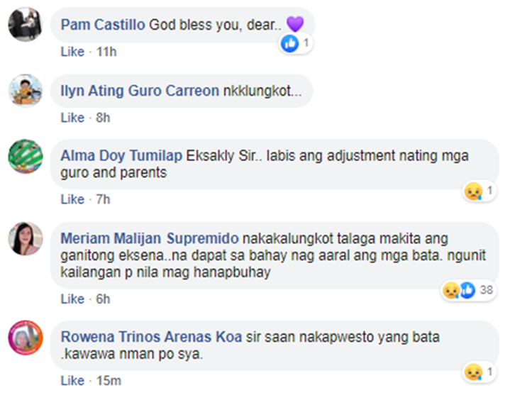The height and width of the screenshot is (395, 532).
Task: View Meriam Malijan Supremido's profile photo
Action: point(25,238)
